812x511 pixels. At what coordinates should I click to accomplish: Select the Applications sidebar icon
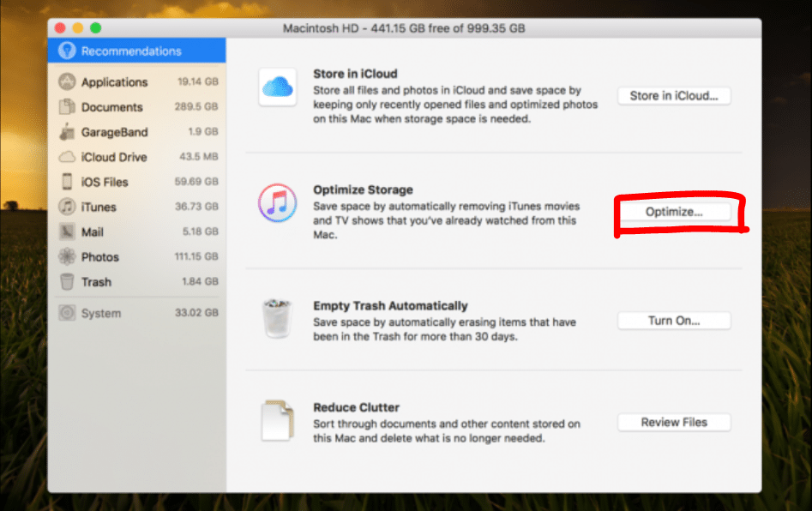[x=66, y=81]
